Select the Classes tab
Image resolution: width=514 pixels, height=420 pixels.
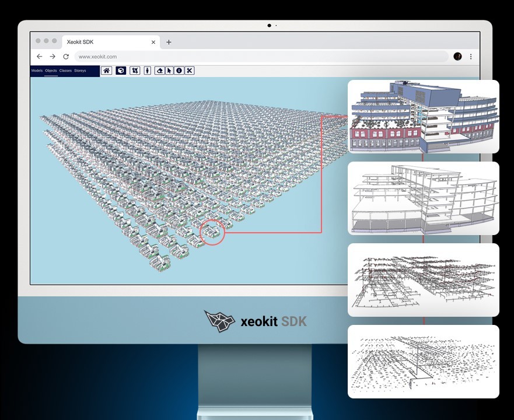pos(65,71)
